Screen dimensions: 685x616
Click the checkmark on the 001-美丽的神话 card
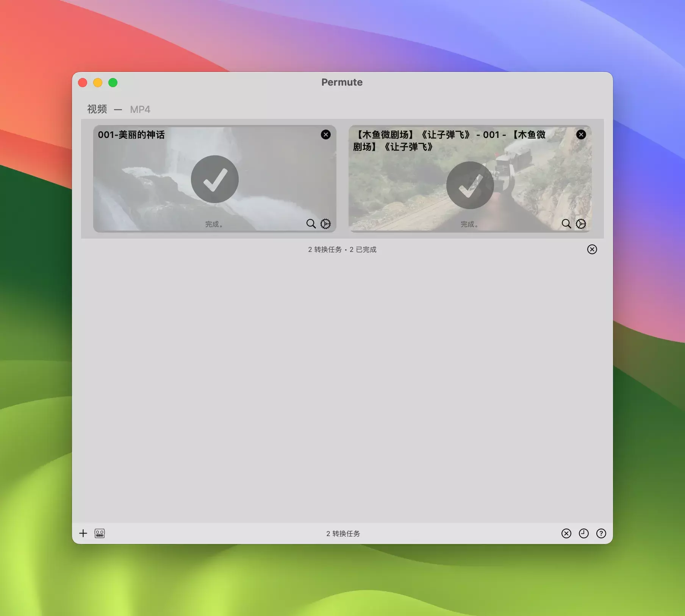click(x=215, y=179)
